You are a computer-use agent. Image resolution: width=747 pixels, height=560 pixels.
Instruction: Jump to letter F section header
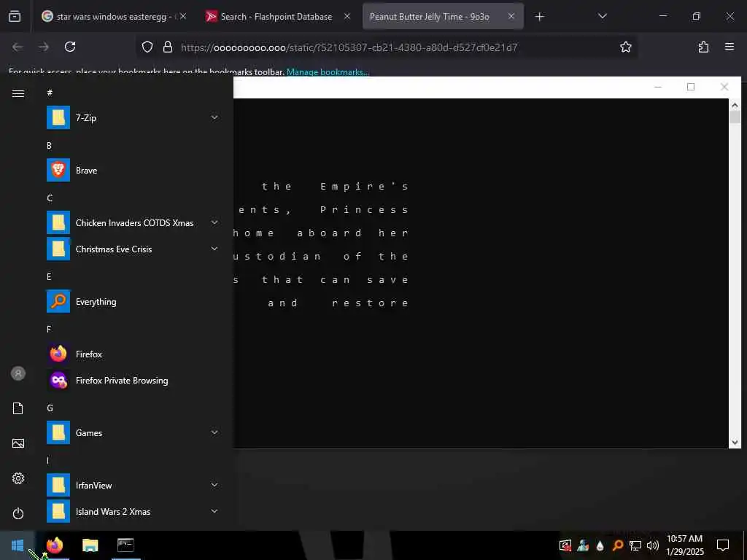(49, 329)
